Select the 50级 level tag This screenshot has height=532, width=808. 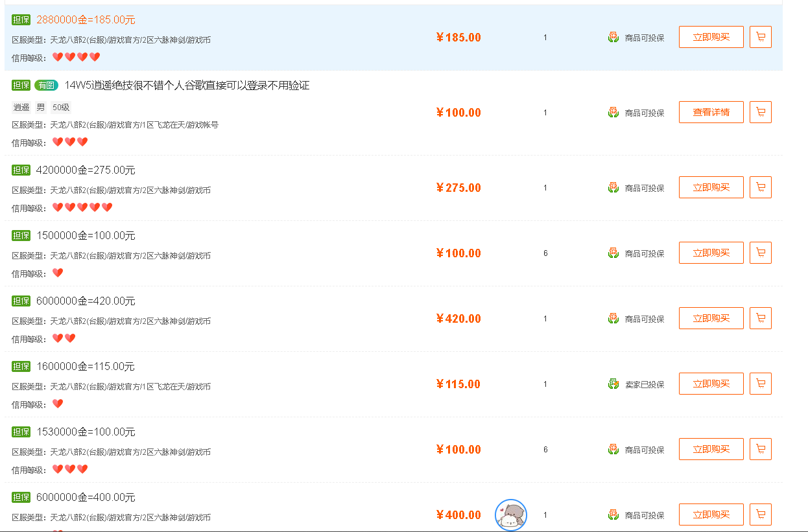[x=61, y=108]
